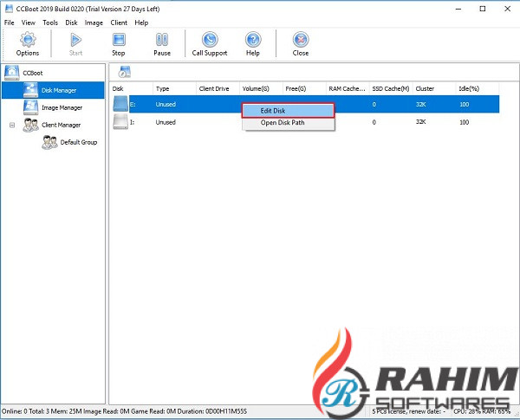Open the View menu
The height and width of the screenshot is (420, 520).
click(29, 23)
